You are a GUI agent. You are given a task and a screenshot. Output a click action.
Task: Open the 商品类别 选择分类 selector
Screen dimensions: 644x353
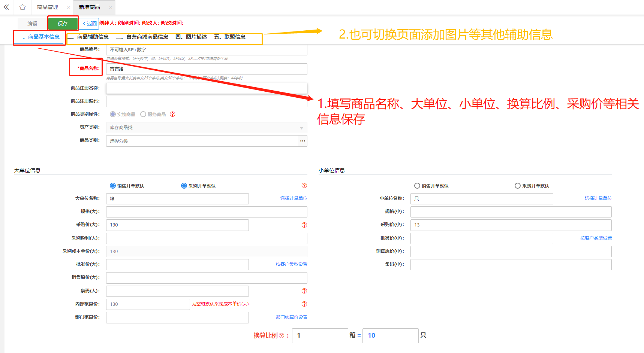pyautogui.click(x=202, y=141)
